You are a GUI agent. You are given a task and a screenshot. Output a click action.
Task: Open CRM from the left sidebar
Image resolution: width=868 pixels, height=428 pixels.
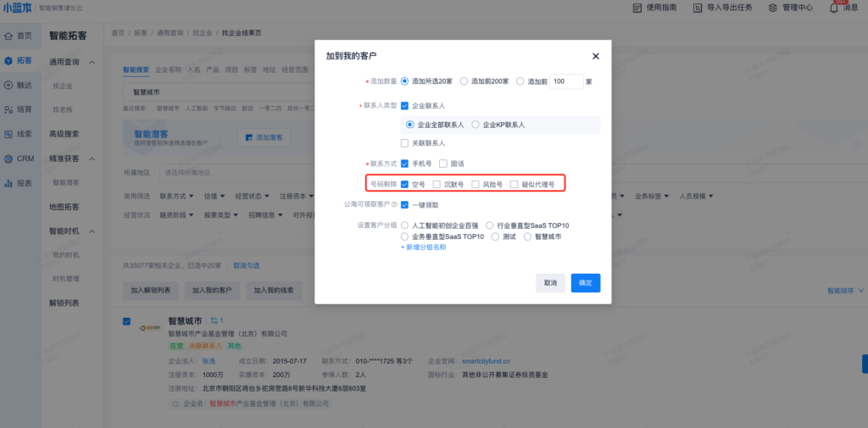pyautogui.click(x=19, y=158)
